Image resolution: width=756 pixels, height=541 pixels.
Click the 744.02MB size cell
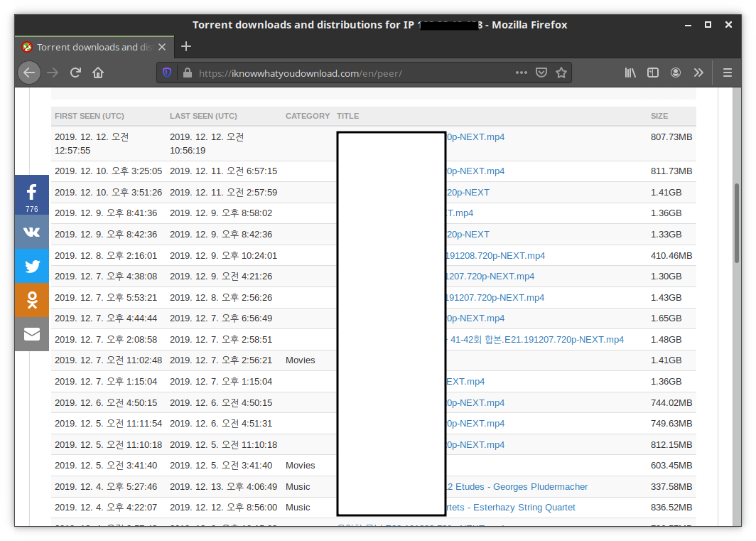click(x=671, y=403)
